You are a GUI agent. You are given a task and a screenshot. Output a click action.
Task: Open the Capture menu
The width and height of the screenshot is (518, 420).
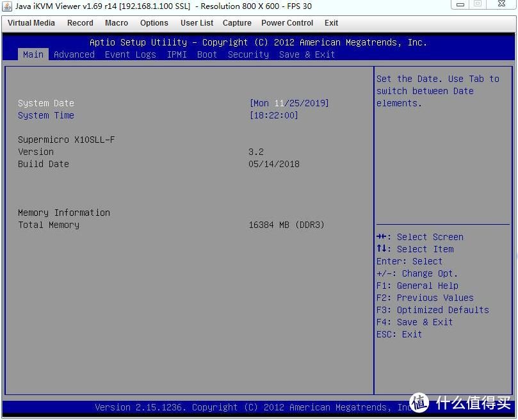[237, 23]
